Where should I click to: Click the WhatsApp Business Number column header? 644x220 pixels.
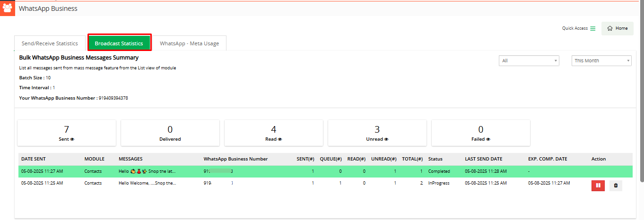235,159
